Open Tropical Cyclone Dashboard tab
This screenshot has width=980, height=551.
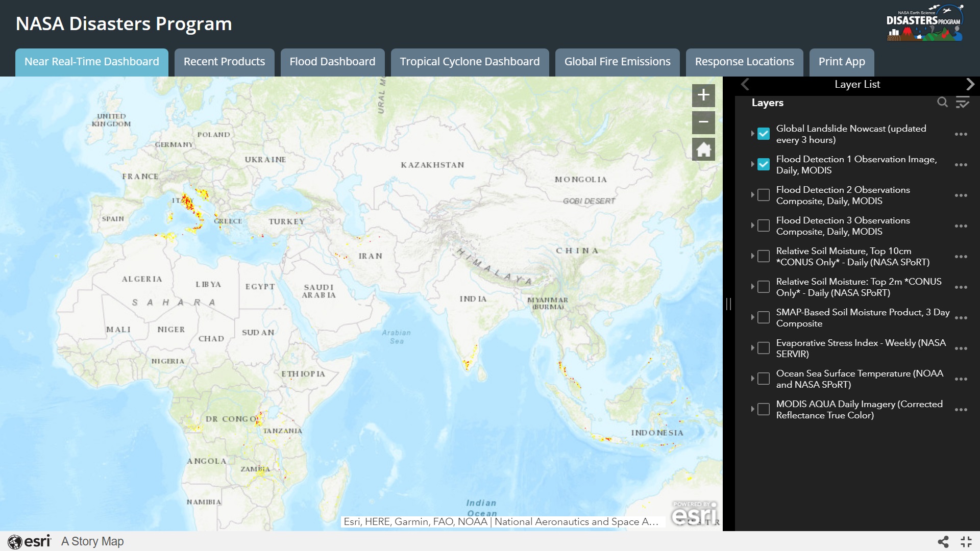coord(470,62)
